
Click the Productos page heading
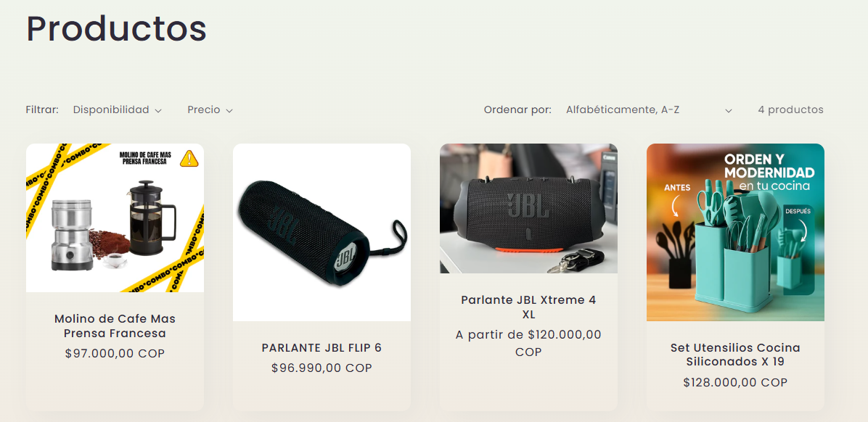point(116,29)
